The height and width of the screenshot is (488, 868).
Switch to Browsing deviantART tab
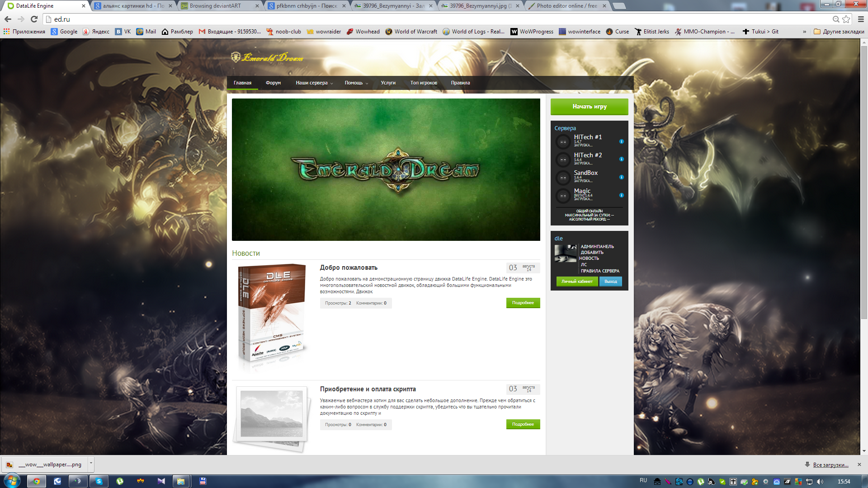219,6
